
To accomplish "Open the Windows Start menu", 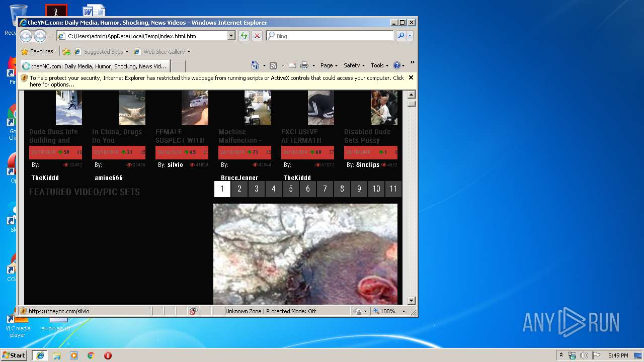I will click(14, 355).
